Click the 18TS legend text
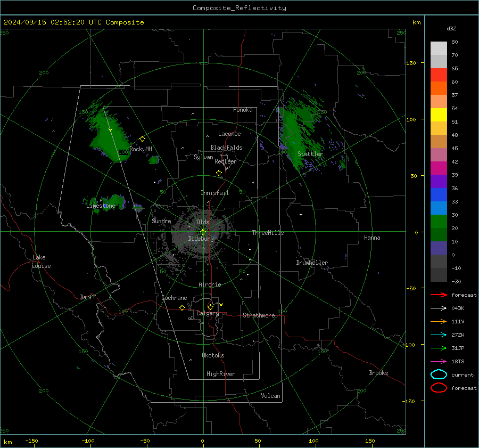 458,362
